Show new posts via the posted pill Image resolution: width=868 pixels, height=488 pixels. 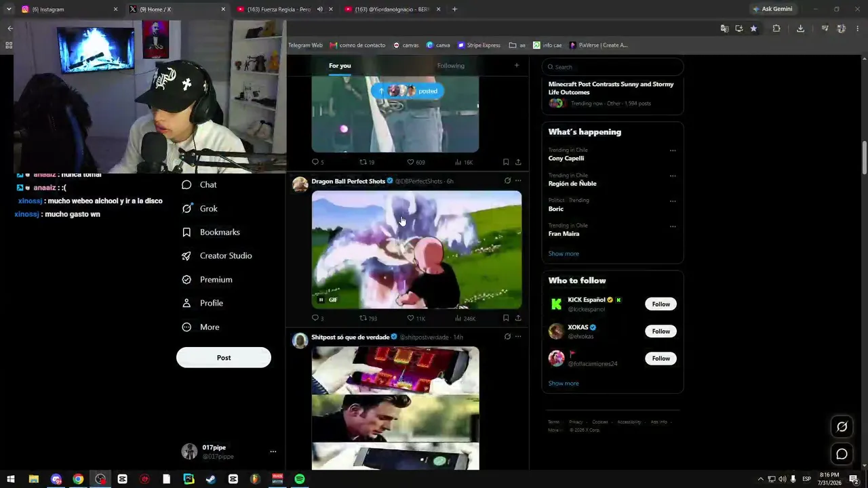[x=408, y=91]
